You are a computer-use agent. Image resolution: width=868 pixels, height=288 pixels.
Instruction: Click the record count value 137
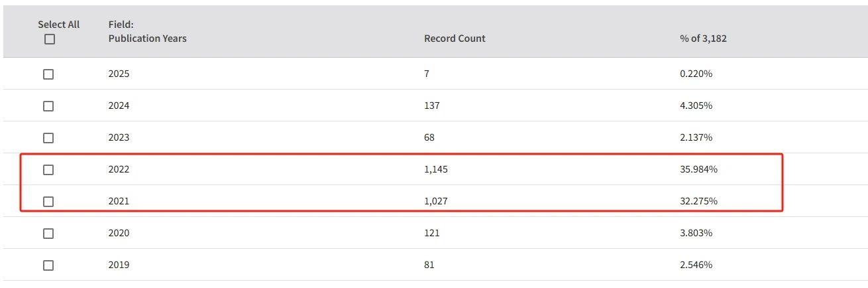tap(431, 106)
